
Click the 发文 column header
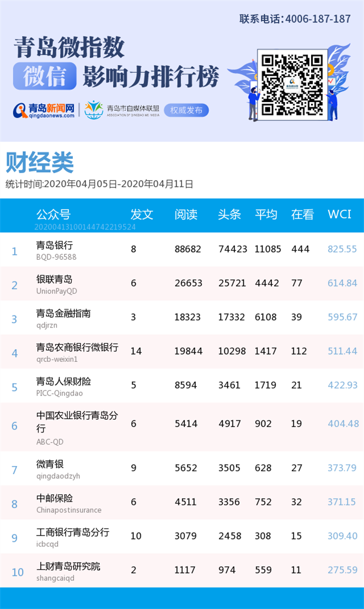[x=142, y=215]
